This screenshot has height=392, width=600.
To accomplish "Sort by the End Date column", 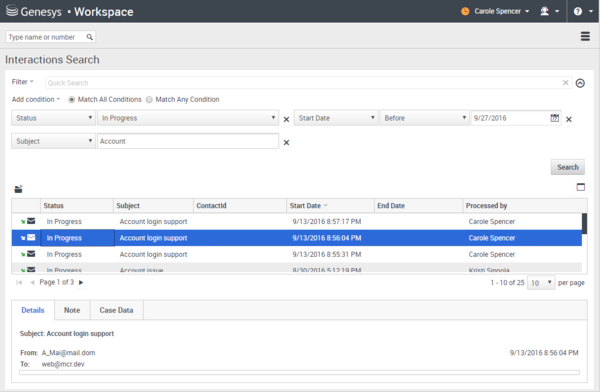I will tap(419, 206).
